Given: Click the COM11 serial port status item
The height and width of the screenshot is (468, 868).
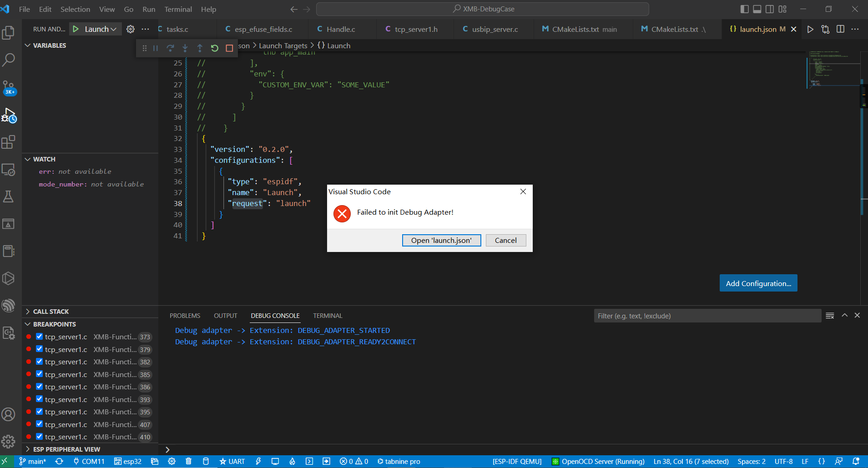Looking at the screenshot, I should point(89,461).
